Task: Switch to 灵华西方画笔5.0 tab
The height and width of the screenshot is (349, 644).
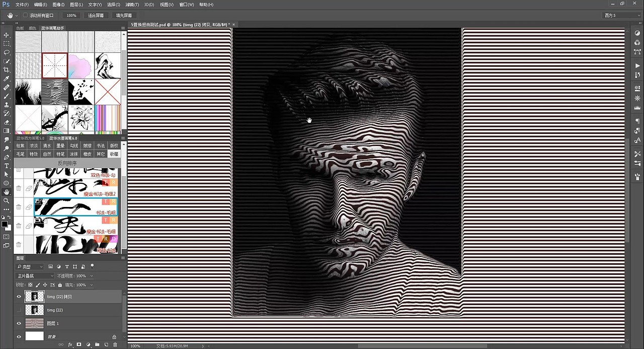Action: click(30, 138)
